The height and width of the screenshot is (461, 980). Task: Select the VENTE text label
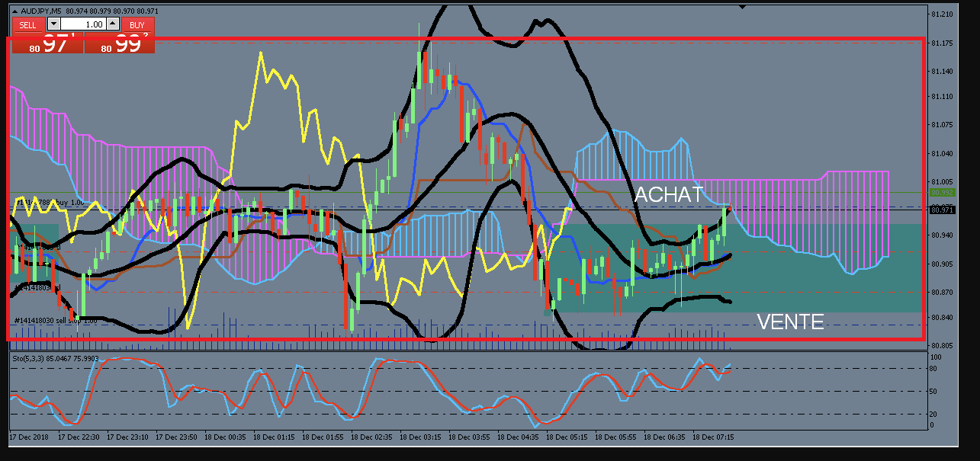(790, 322)
